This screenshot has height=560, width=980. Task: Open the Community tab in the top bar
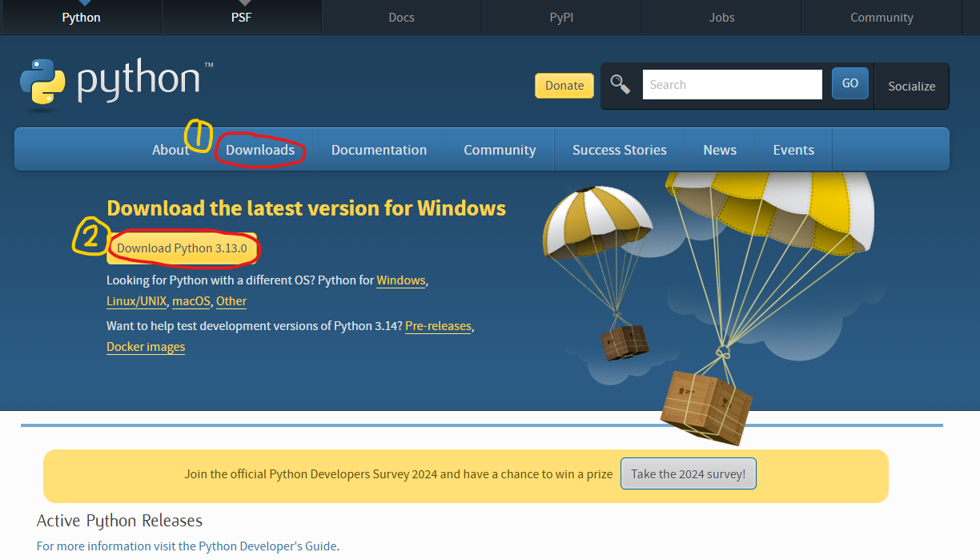(882, 17)
